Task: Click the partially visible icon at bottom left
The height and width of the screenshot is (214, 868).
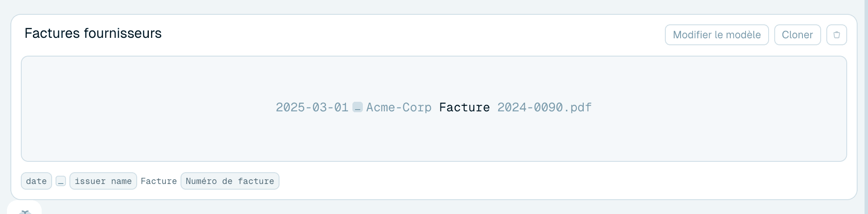Action: click(x=25, y=211)
